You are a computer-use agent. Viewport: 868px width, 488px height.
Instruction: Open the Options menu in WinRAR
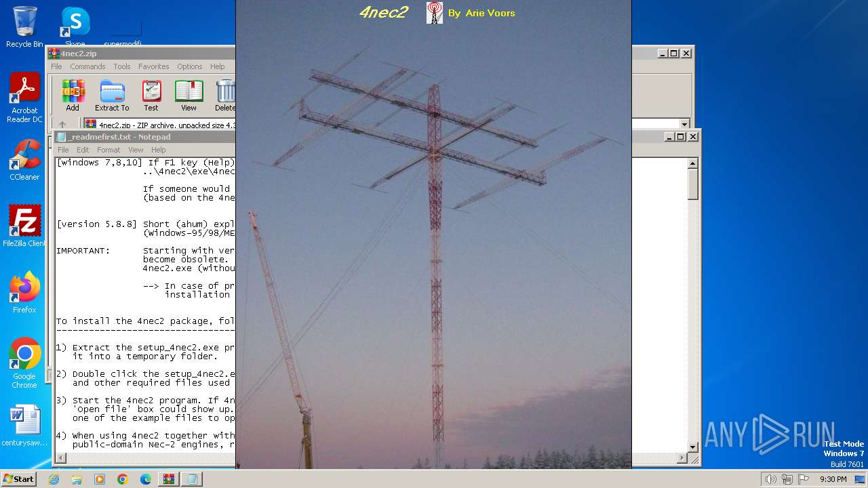point(190,66)
